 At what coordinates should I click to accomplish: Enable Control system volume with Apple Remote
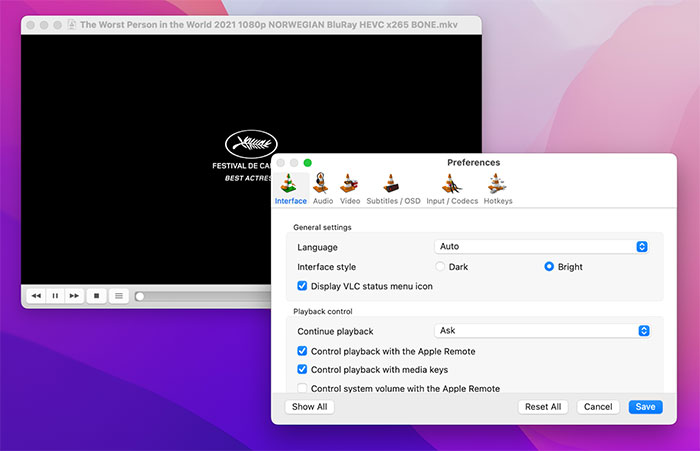pyautogui.click(x=303, y=388)
